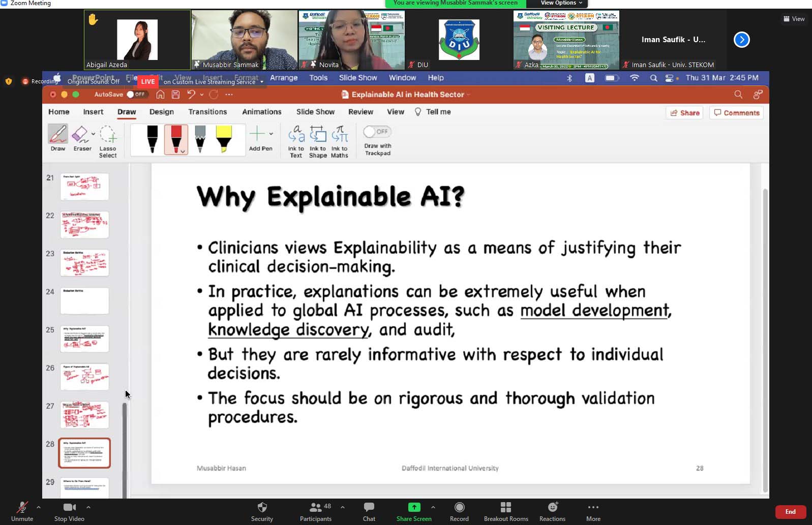Screen dimensions: 812x525
Task: Click the Zoom View button
Action: [794, 19]
